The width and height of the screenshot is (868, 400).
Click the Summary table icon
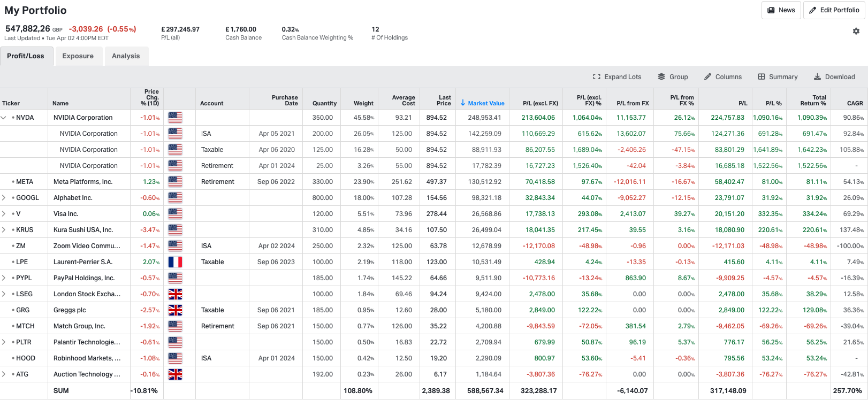(x=762, y=77)
